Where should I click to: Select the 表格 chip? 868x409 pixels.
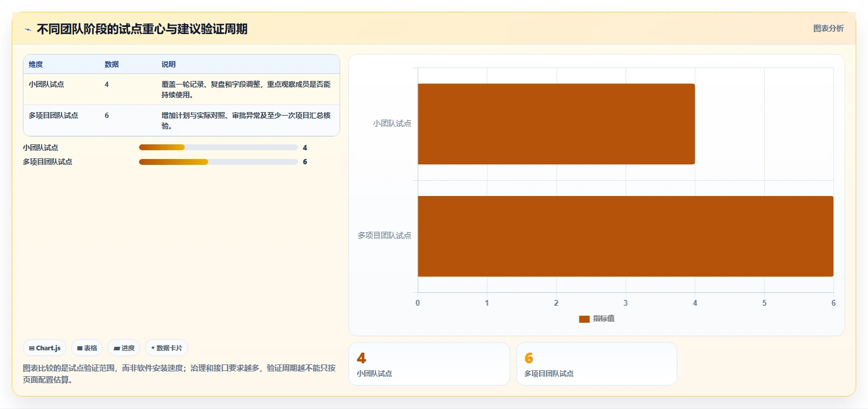click(x=87, y=348)
